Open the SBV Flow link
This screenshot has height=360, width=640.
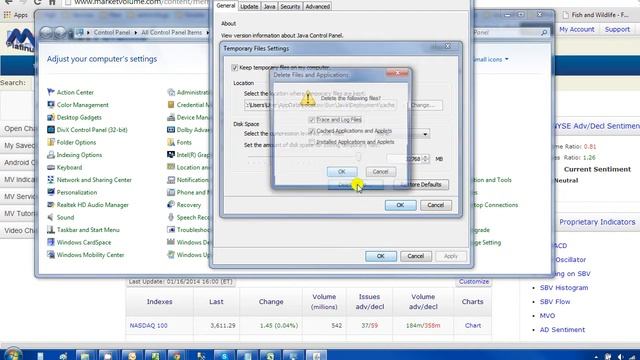555,302
